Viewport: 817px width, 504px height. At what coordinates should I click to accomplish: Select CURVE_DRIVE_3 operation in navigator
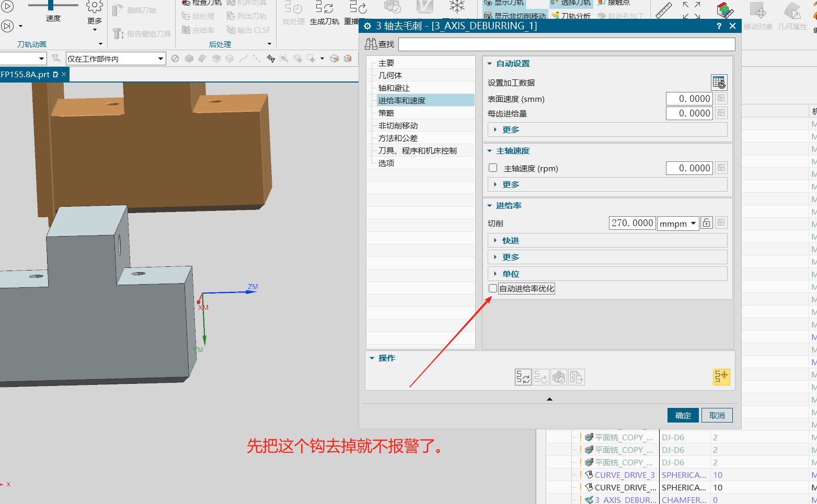[624, 475]
